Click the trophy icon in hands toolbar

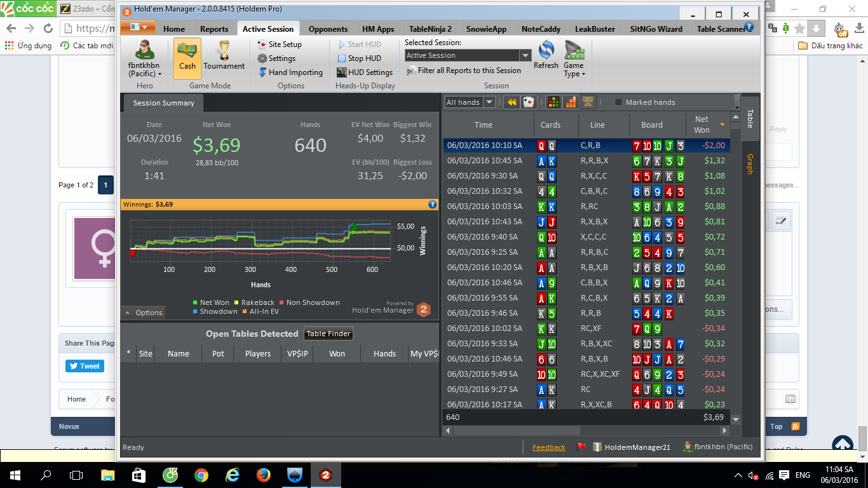click(x=588, y=102)
